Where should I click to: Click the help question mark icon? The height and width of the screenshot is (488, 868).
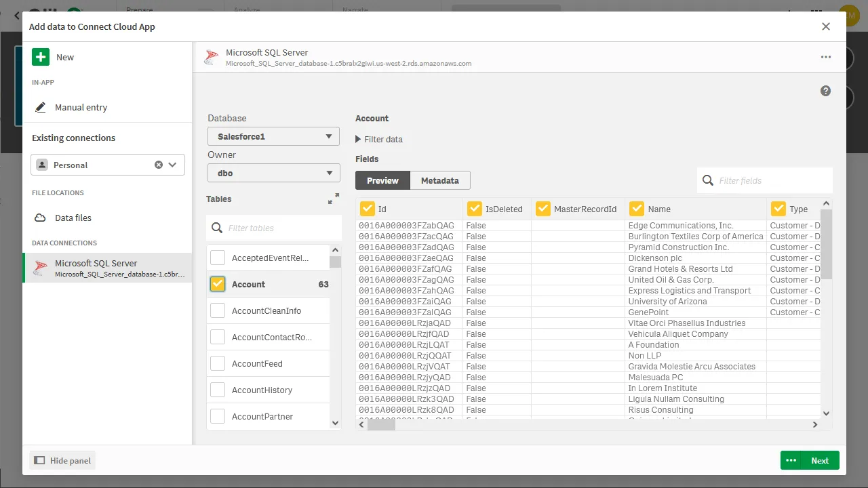tap(825, 91)
